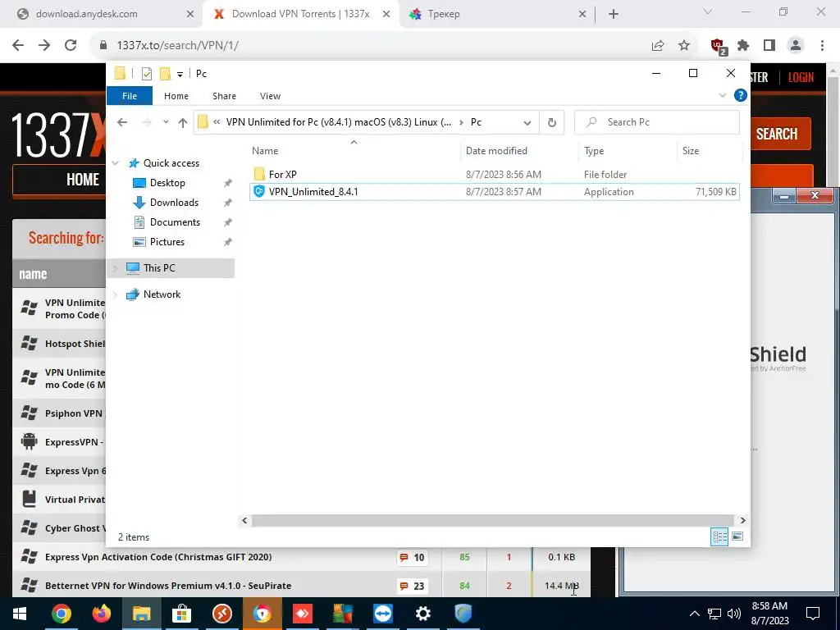Open Betternet VPN for Windows Premium torrent

pos(168,586)
